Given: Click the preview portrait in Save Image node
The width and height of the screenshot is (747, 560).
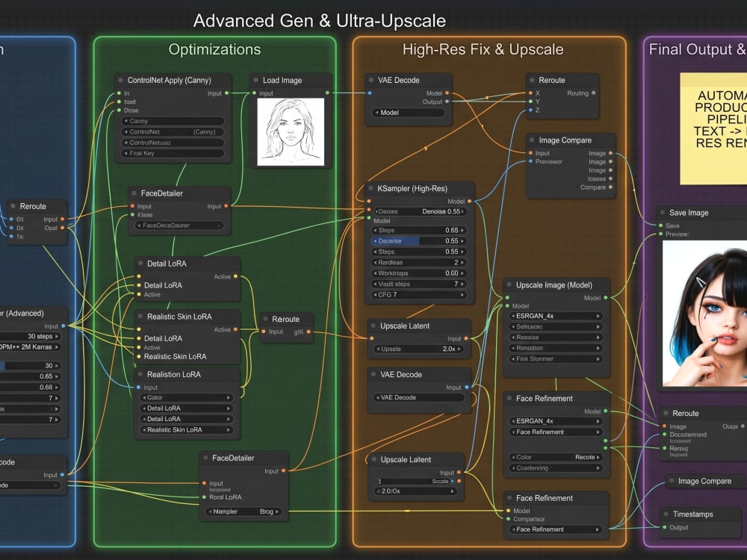Looking at the screenshot, I should 704,313.
